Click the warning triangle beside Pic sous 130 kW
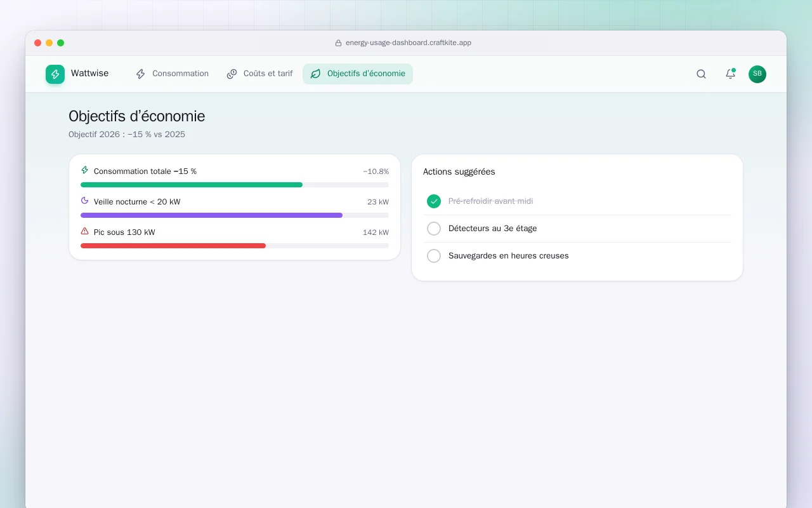The image size is (812, 508). coord(85,231)
